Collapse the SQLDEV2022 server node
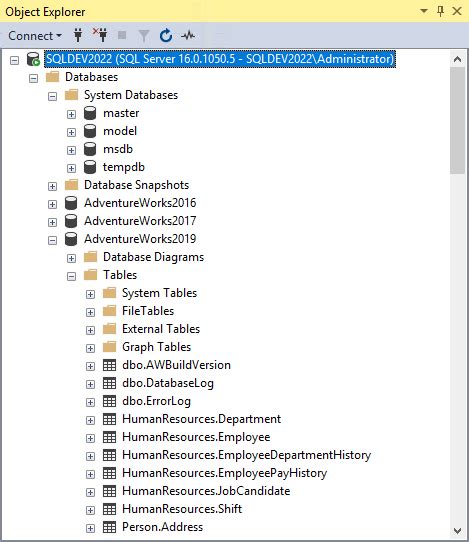Viewport: 469px width, 542px height. pyautogui.click(x=15, y=60)
